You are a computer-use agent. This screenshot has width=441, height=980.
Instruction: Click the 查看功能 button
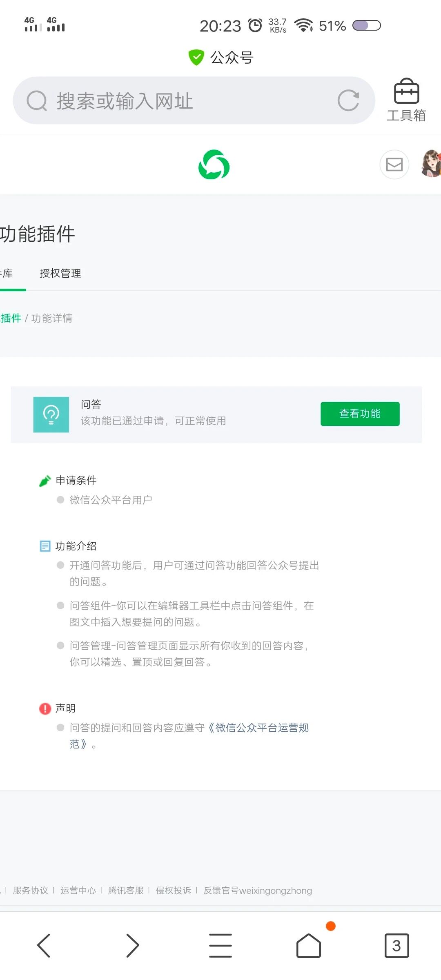pos(360,414)
